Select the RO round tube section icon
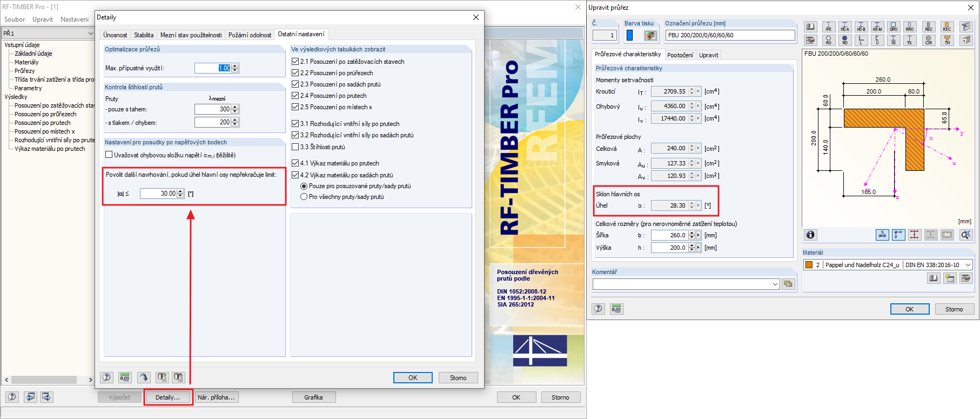The height and width of the screenshot is (419, 980). tap(829, 40)
